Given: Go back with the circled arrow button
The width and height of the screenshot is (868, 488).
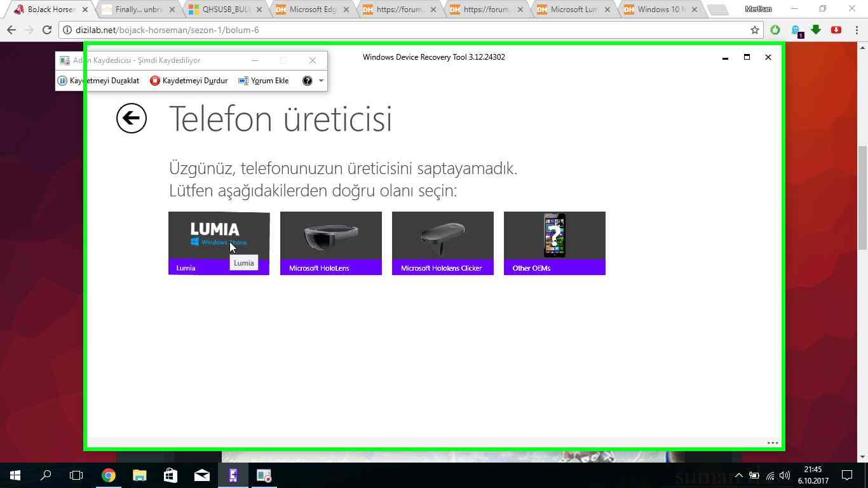Looking at the screenshot, I should [132, 118].
